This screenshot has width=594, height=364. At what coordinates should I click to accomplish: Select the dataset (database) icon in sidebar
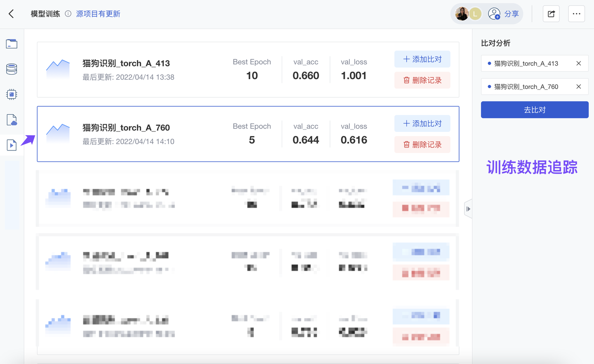pos(11,69)
